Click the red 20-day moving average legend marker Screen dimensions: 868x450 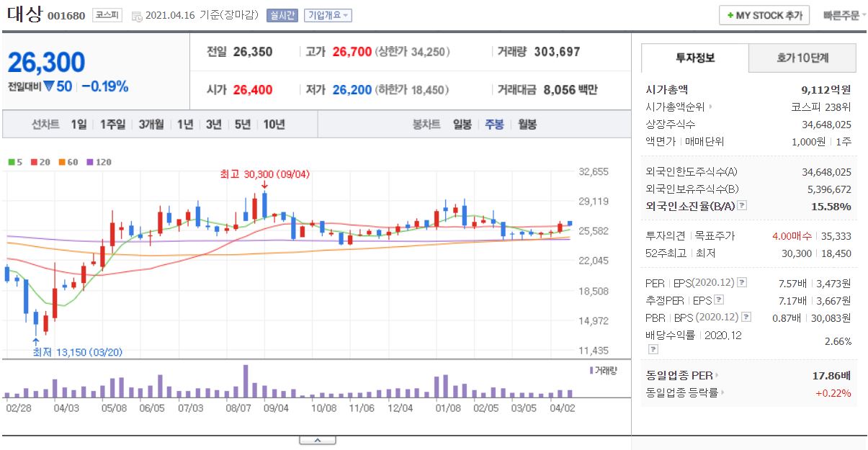pyautogui.click(x=33, y=162)
